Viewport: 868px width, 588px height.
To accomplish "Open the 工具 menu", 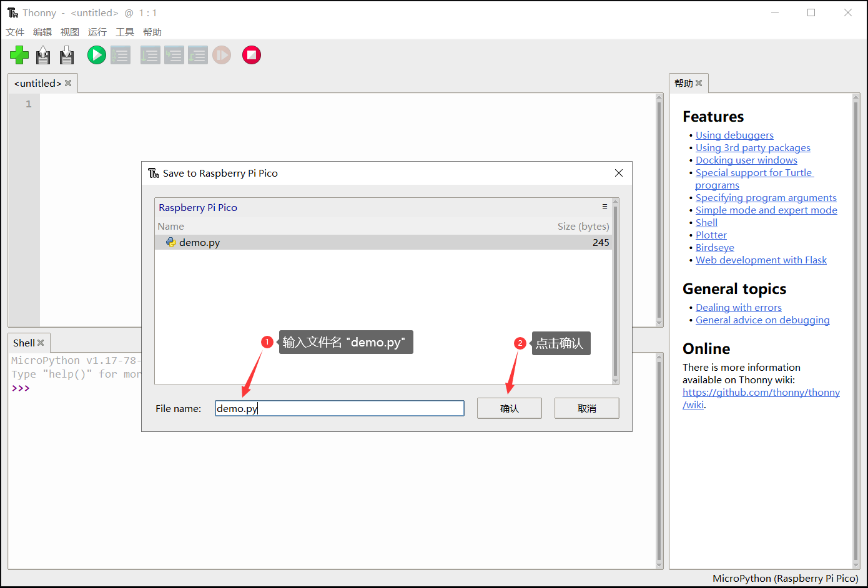I will point(125,32).
